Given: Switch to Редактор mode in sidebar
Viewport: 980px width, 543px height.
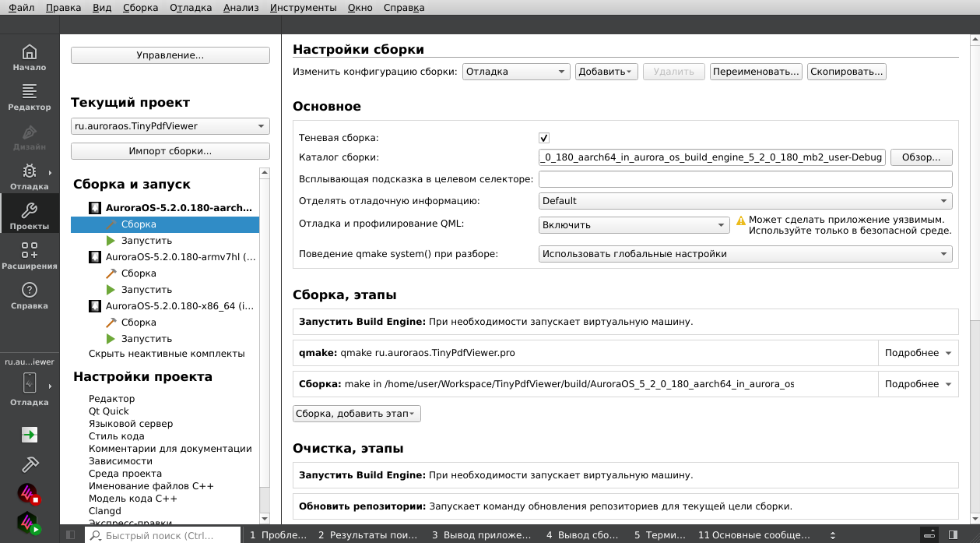Looking at the screenshot, I should [30, 97].
